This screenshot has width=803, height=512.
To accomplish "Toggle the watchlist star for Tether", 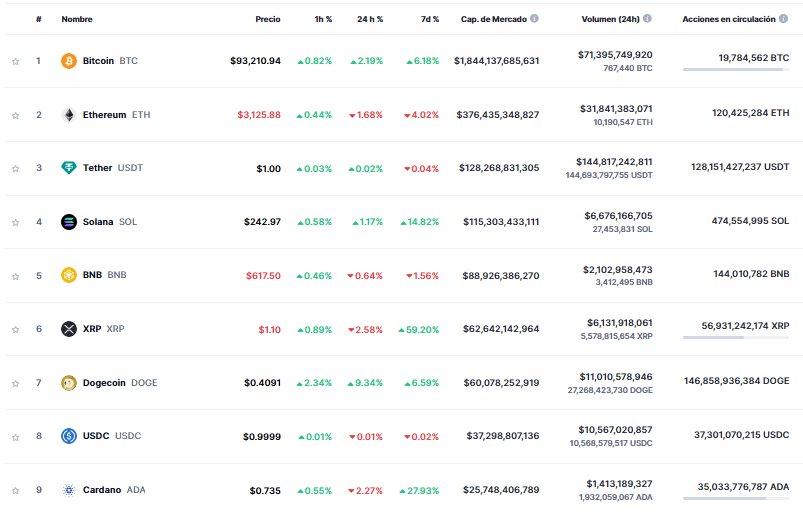I will (15, 168).
